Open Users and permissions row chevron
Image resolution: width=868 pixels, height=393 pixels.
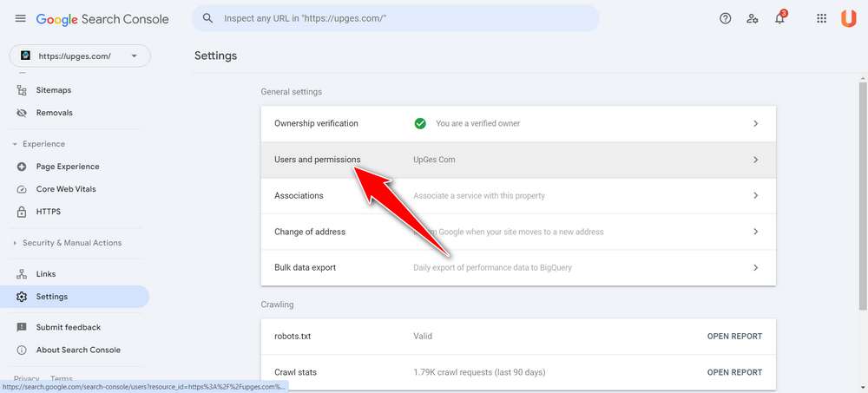pos(756,160)
